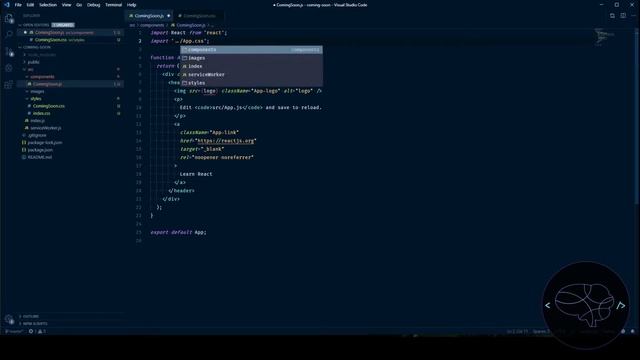Open the Go menu
This screenshot has width=640, height=360.
coord(79,5)
